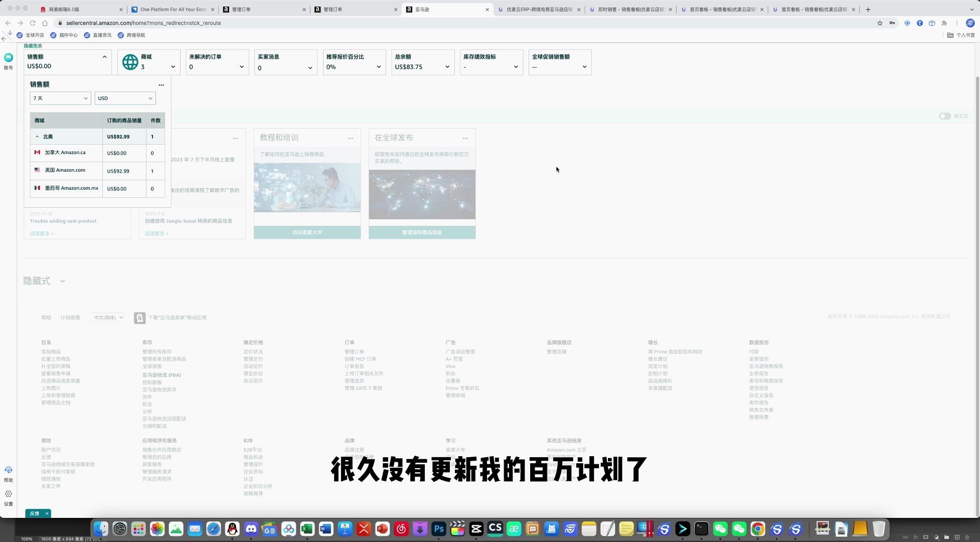
Task: Open the USD currency dropdown
Action: pyautogui.click(x=125, y=98)
